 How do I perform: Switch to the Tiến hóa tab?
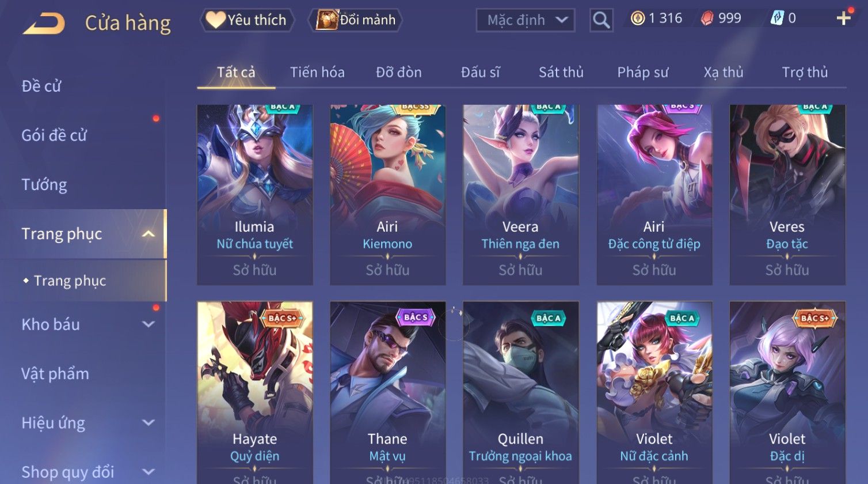pyautogui.click(x=317, y=73)
